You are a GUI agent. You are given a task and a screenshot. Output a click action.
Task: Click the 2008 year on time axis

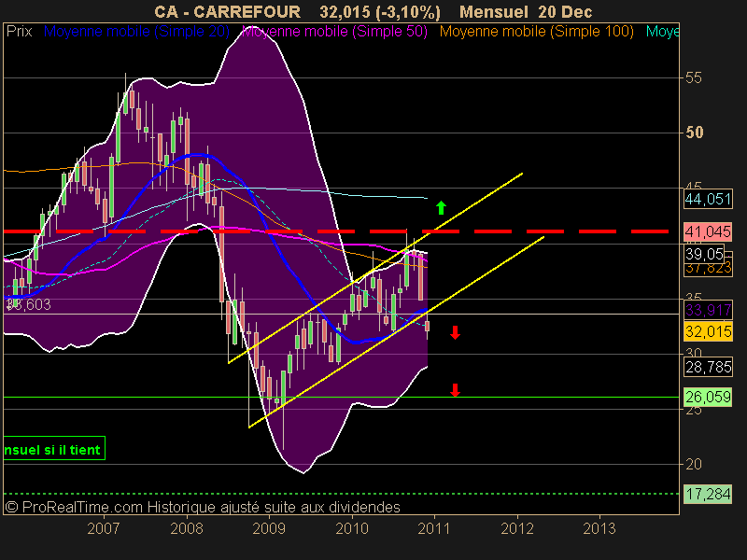point(187,528)
